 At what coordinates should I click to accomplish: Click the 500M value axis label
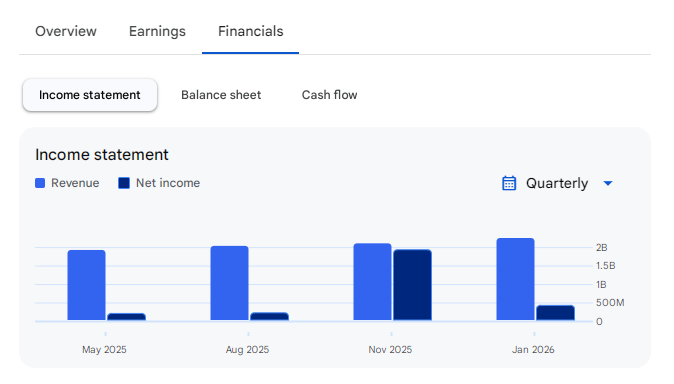click(x=610, y=303)
